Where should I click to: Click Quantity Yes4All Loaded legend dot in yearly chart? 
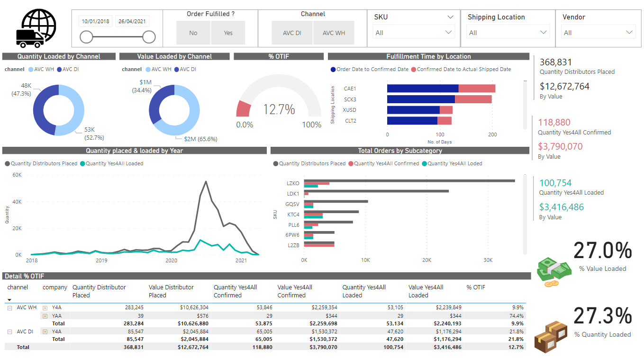click(82, 163)
